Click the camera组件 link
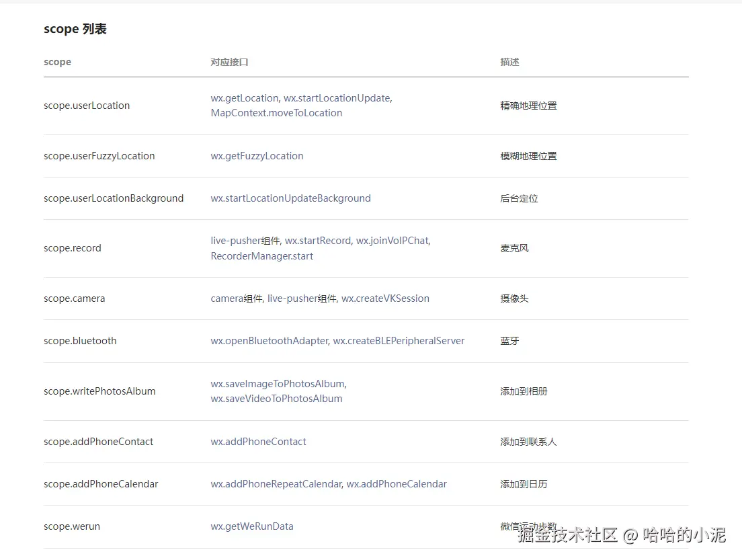Image resolution: width=742 pixels, height=560 pixels. click(x=232, y=298)
